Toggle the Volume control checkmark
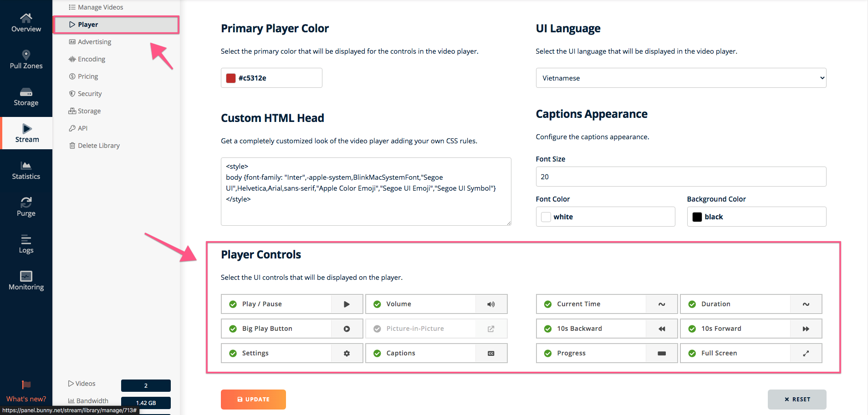 (x=377, y=304)
